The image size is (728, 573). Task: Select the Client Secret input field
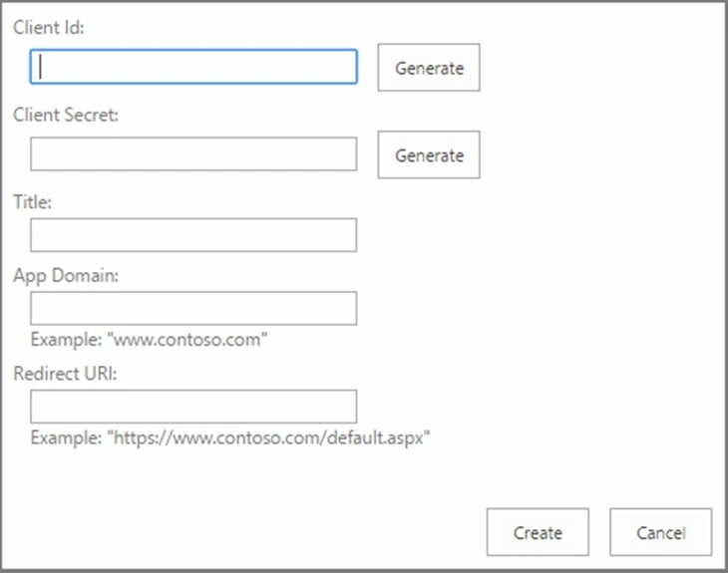click(x=193, y=154)
